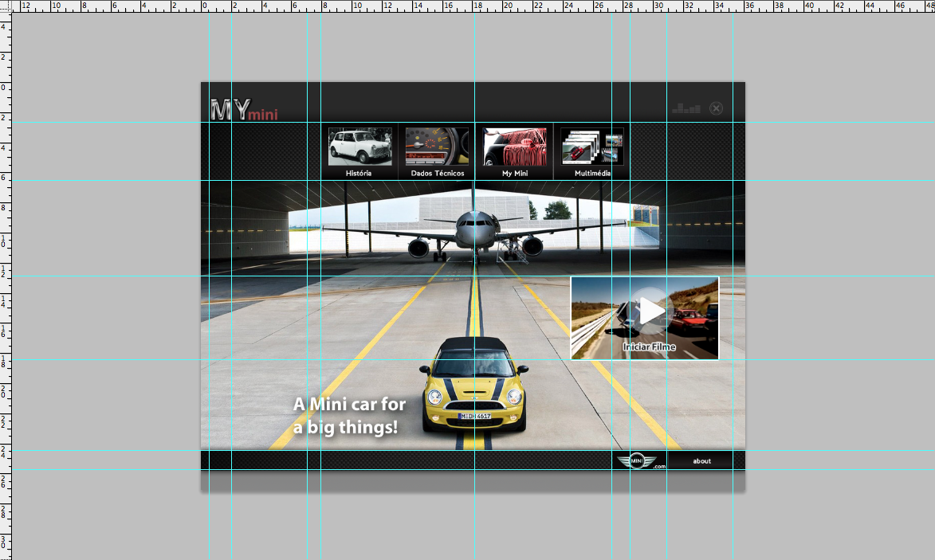
Task: Select the Dados Técnicos speedometer thumbnail
Action: click(x=437, y=147)
